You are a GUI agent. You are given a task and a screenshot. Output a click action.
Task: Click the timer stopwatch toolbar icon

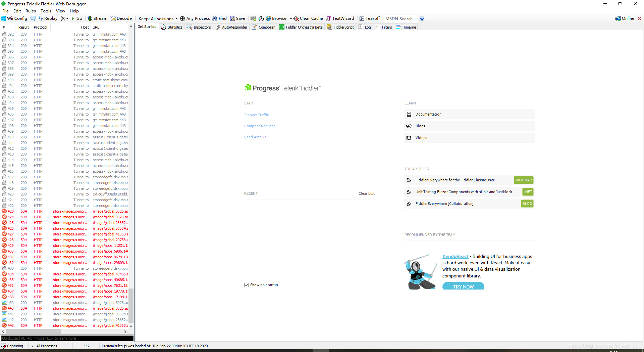pyautogui.click(x=261, y=18)
